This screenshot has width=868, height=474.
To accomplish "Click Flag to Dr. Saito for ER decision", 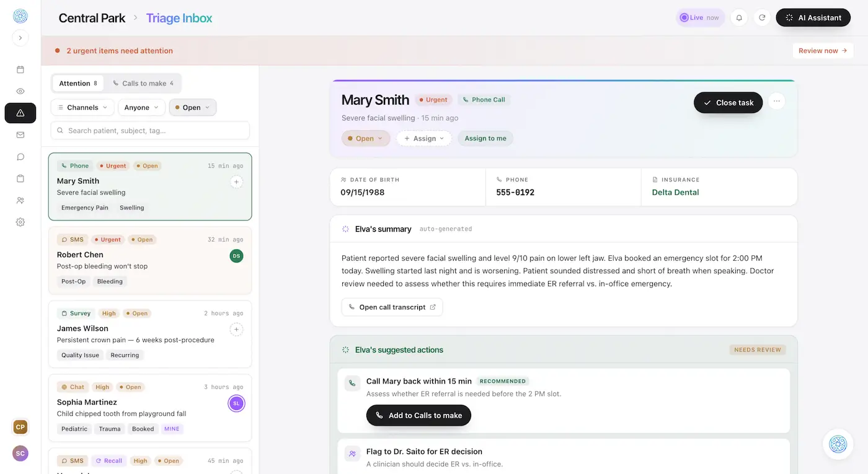I will [x=424, y=452].
